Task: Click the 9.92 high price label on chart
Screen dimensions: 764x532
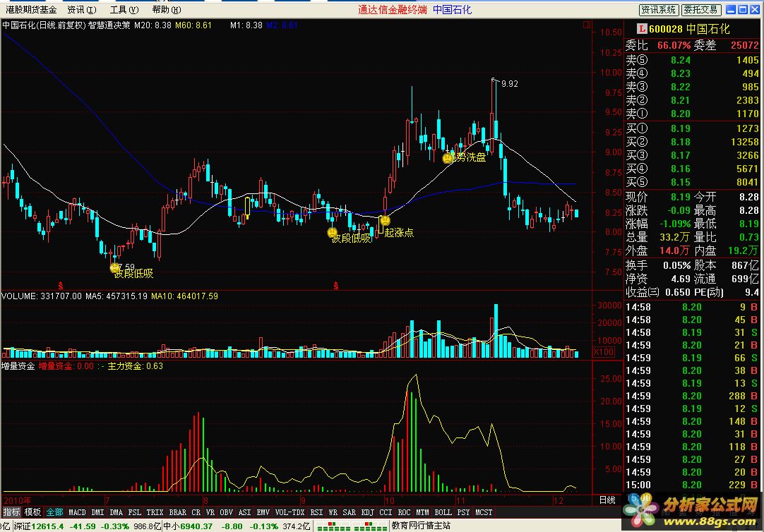Action: click(510, 84)
